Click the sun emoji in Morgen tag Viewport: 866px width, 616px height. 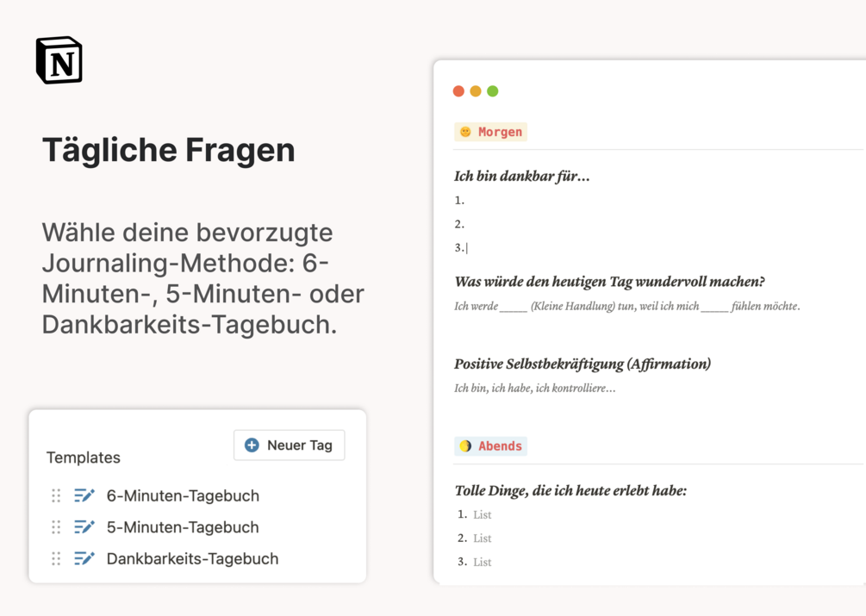[x=465, y=132]
